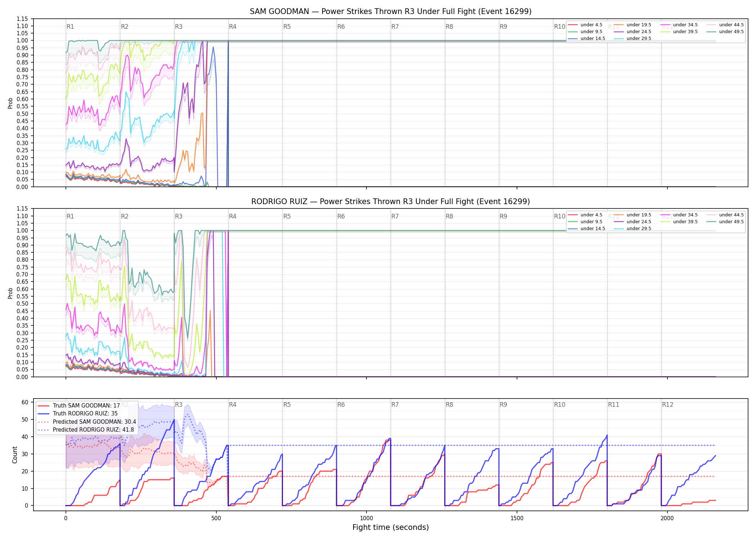Click the 1000 tick on bottom x-axis
Viewport: 756px width, 540px height.
tap(366, 518)
